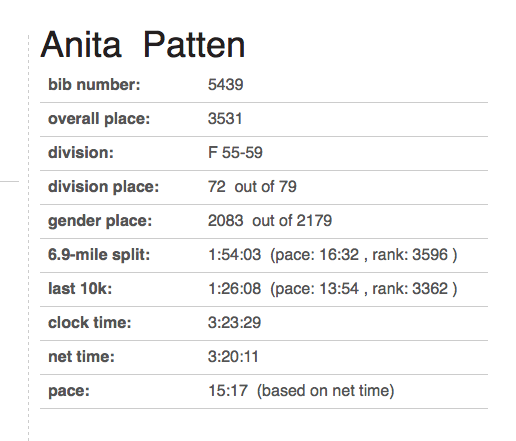This screenshot has height=441, width=516.
Task: Click the overall place value 3531
Action: click(225, 119)
